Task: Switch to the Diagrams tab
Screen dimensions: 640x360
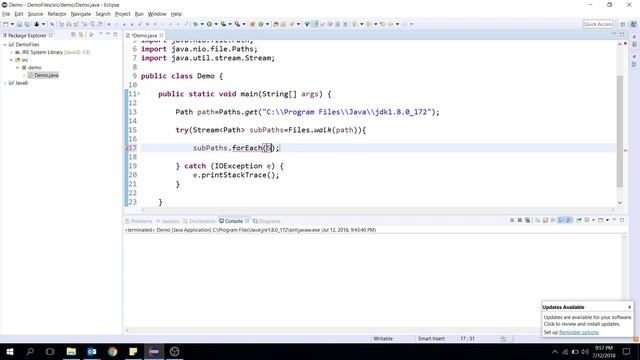Action: pyautogui.click(x=267, y=221)
